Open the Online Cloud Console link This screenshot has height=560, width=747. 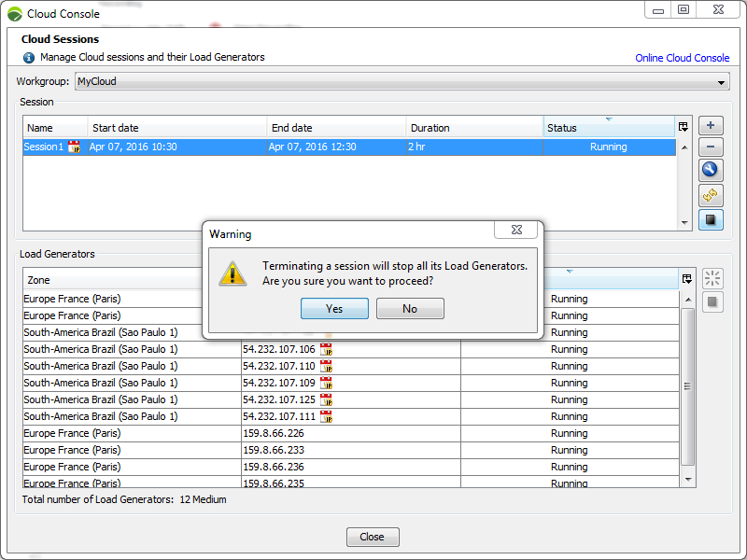pos(683,58)
